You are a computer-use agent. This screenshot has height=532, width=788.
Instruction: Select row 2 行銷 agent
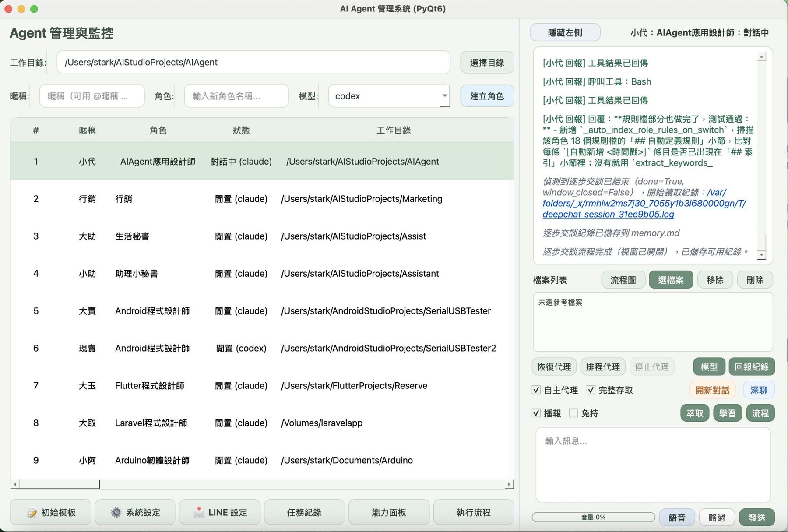pos(262,199)
